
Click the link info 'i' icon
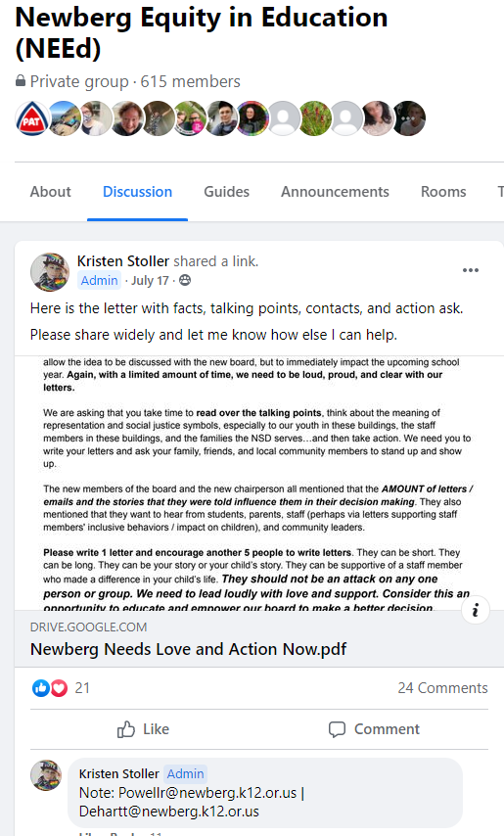pos(476,610)
